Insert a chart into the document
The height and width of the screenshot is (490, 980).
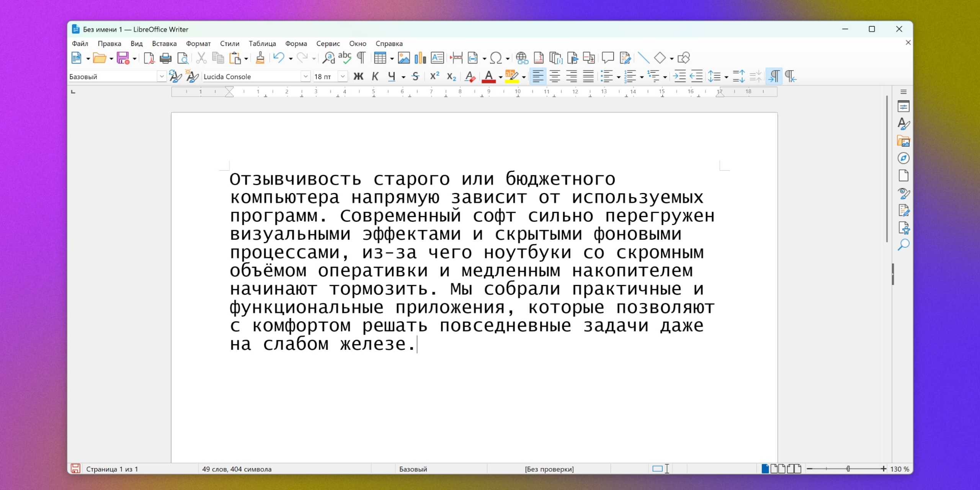click(x=420, y=58)
